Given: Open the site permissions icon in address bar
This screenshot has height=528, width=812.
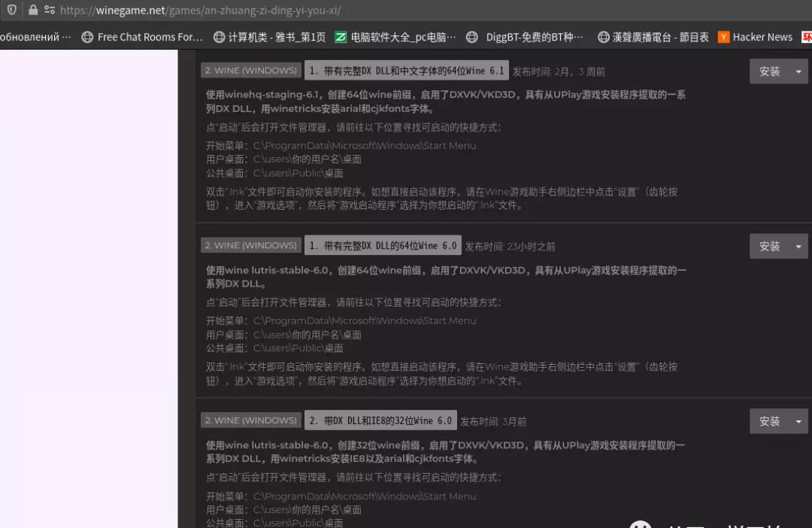Looking at the screenshot, I should pyautogui.click(x=50, y=10).
